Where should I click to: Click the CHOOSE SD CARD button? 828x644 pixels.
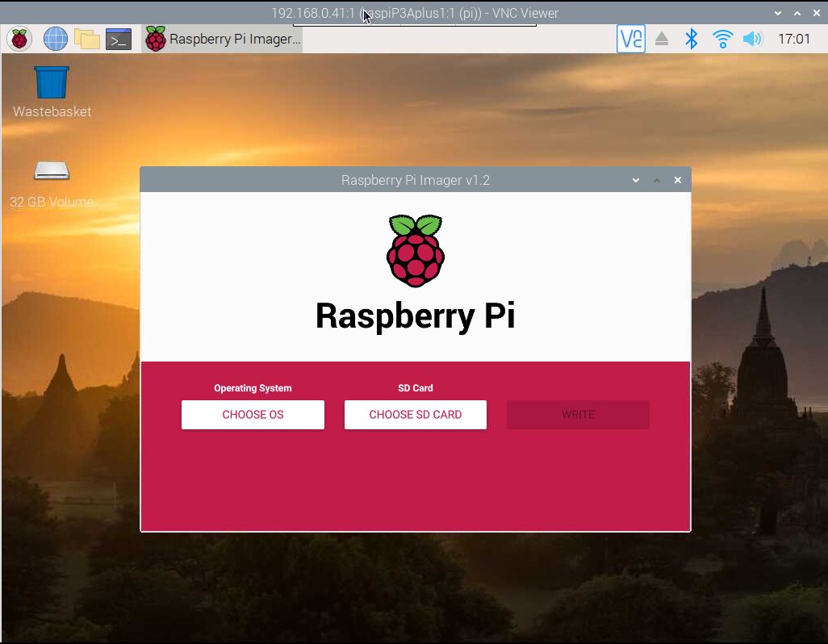coord(416,414)
